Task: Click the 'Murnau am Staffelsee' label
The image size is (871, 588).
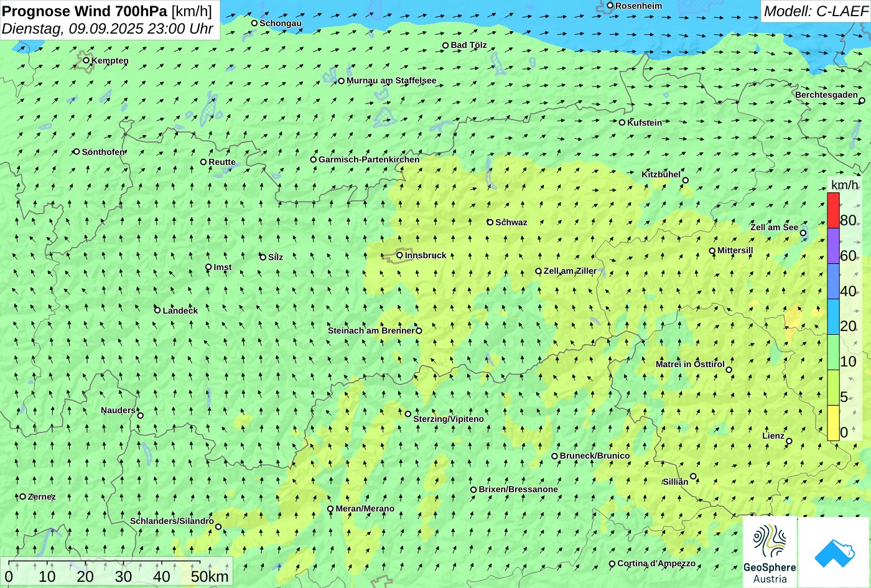Action: (x=391, y=80)
